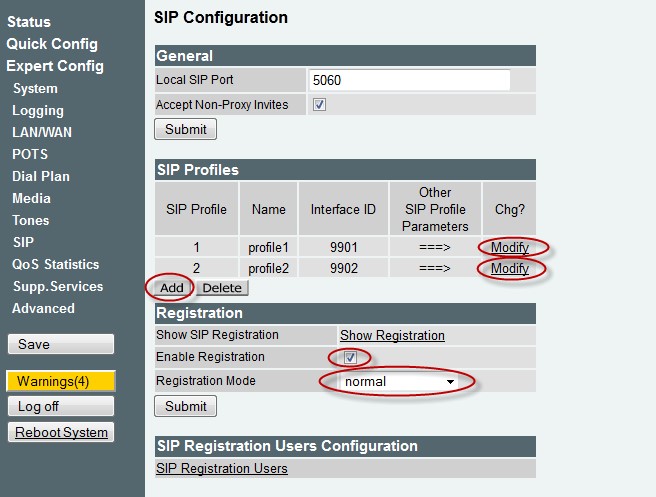Viewport: 656px width, 497px height.
Task: Click Reboot System
Action: point(61,432)
